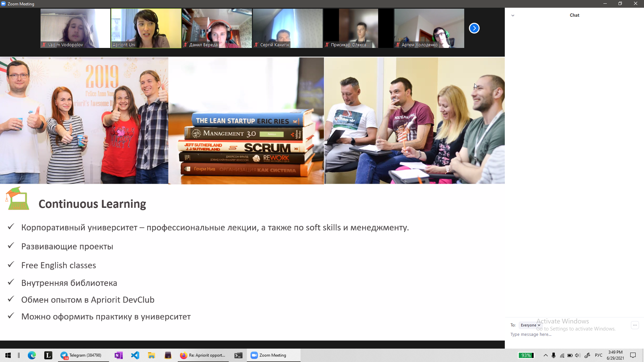
Task: Open volume control tray icon
Action: click(578, 355)
